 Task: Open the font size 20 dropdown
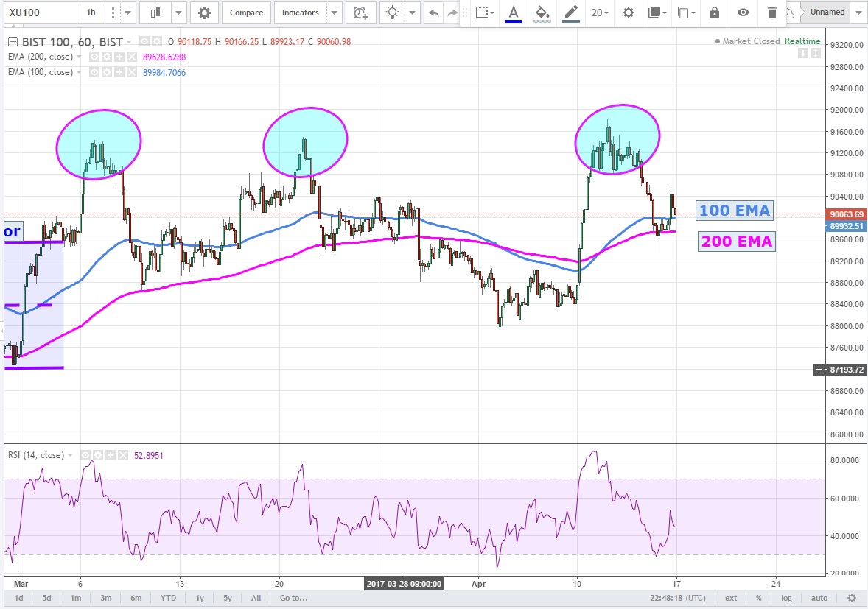coord(600,13)
